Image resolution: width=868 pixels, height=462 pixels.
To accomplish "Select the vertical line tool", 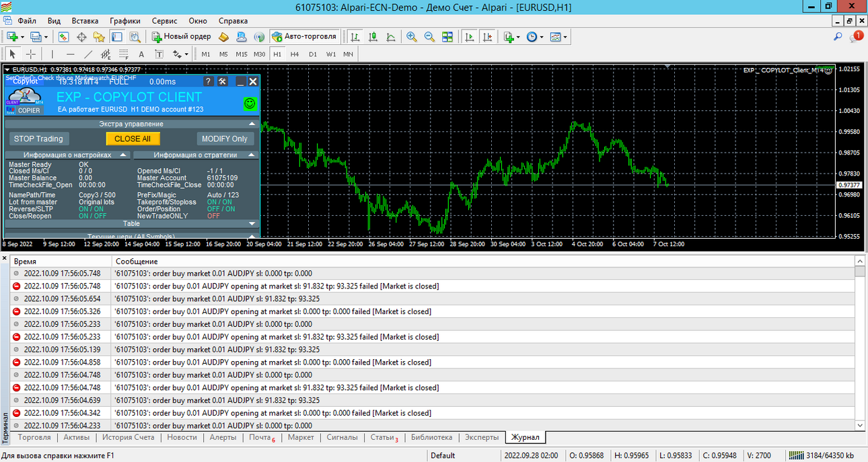I will click(52, 54).
